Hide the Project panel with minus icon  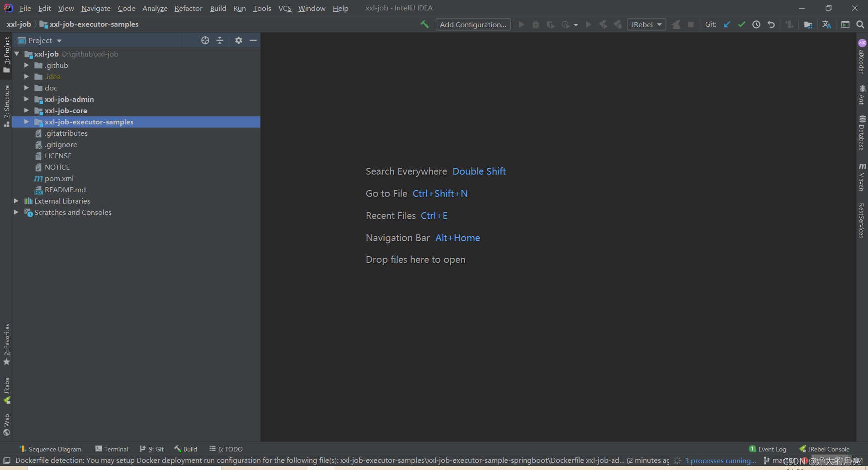pos(253,40)
